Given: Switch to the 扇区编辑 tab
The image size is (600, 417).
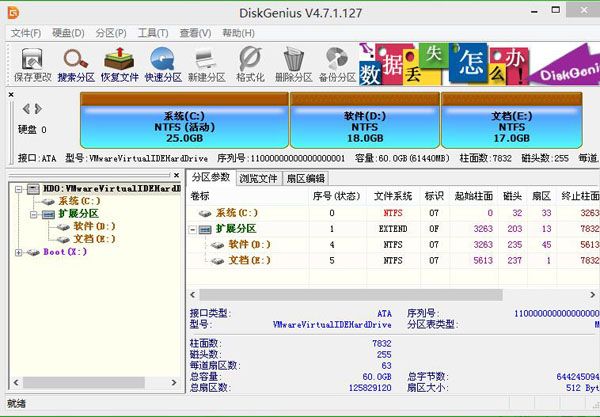Looking at the screenshot, I should [x=305, y=178].
